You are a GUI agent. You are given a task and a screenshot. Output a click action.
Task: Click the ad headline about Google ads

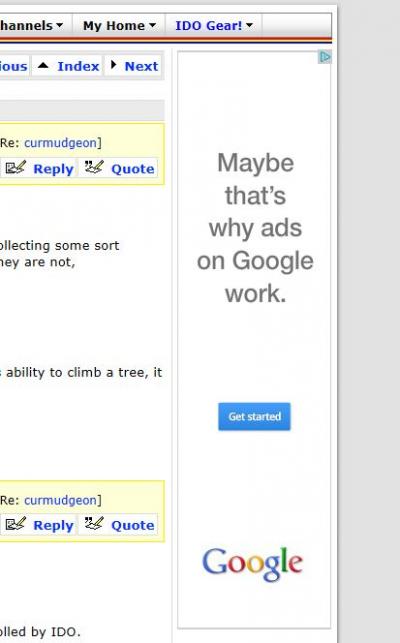[255, 228]
